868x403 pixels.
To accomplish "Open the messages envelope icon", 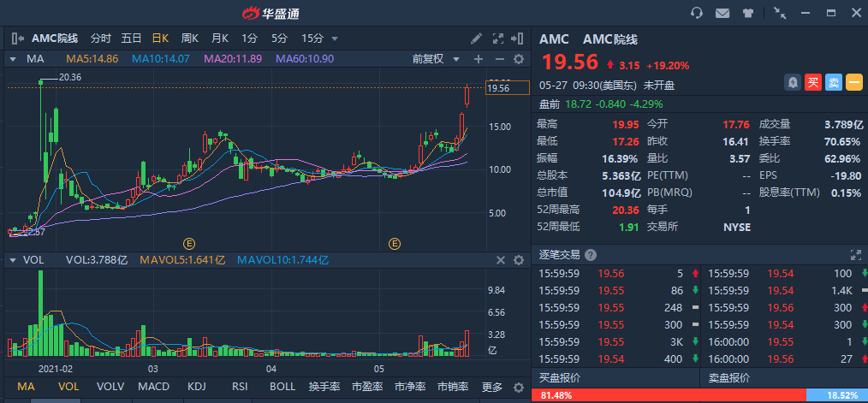I will click(x=722, y=14).
